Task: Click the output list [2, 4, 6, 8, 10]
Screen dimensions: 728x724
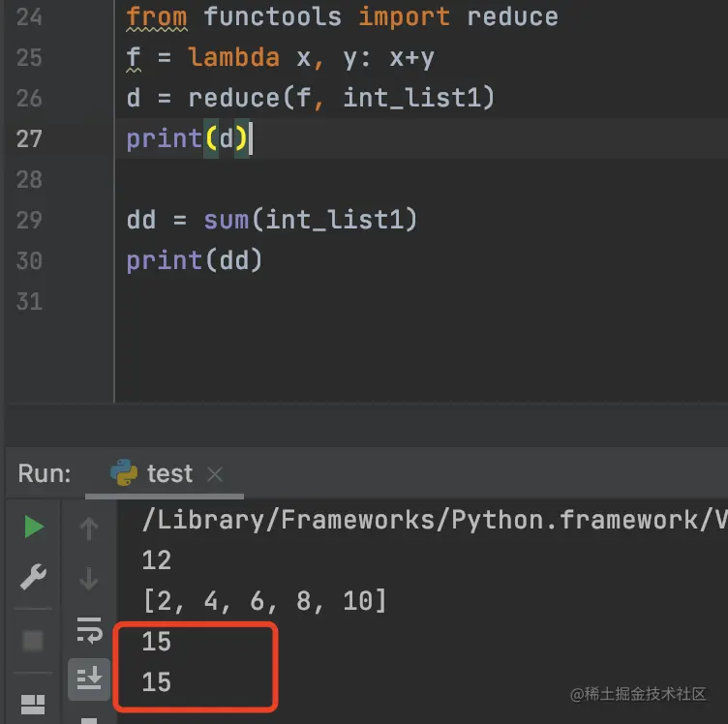Action: [x=264, y=601]
